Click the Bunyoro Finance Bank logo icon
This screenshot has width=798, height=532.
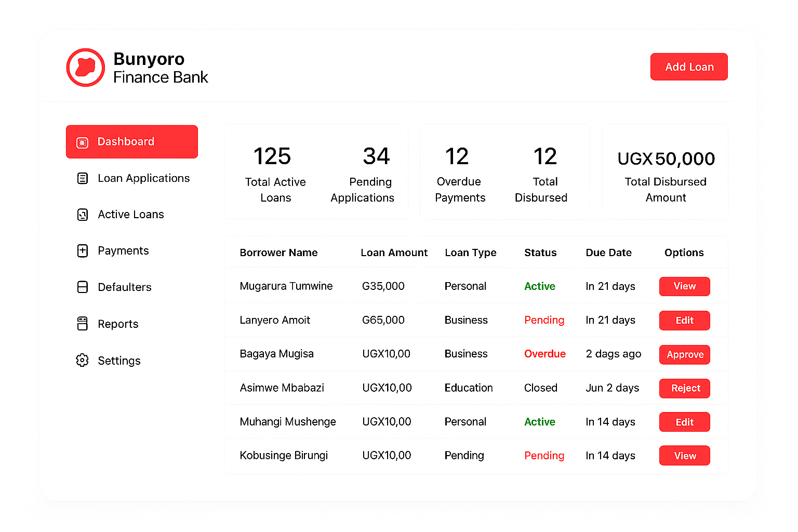click(x=86, y=68)
